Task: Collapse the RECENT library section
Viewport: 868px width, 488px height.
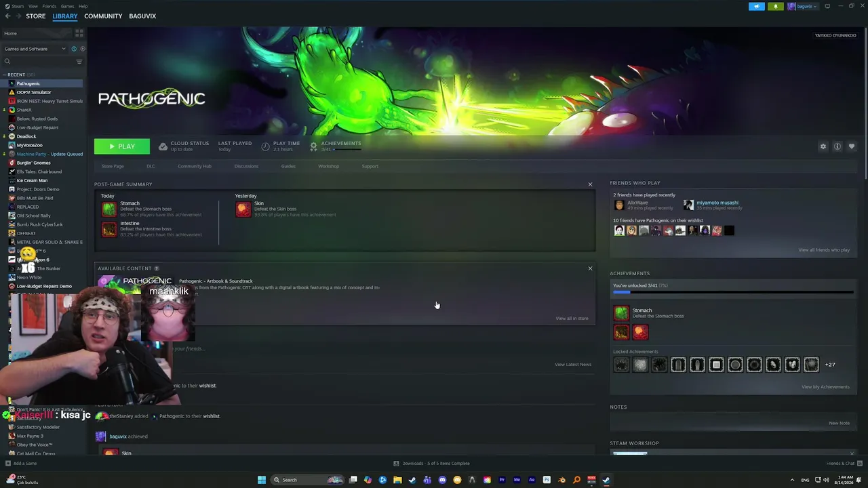Action: (5, 75)
